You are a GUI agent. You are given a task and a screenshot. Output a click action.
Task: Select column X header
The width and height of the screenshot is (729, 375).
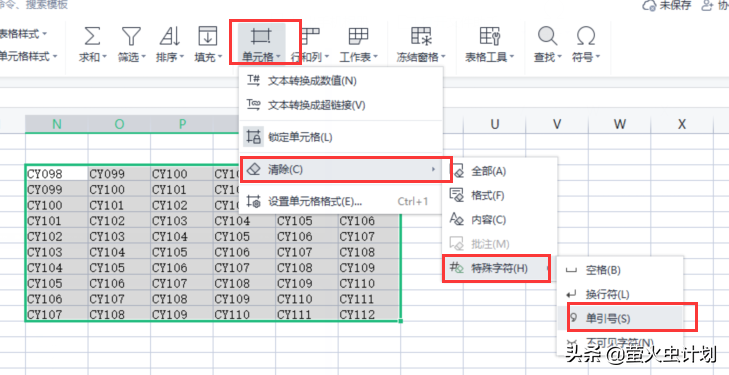(682, 124)
